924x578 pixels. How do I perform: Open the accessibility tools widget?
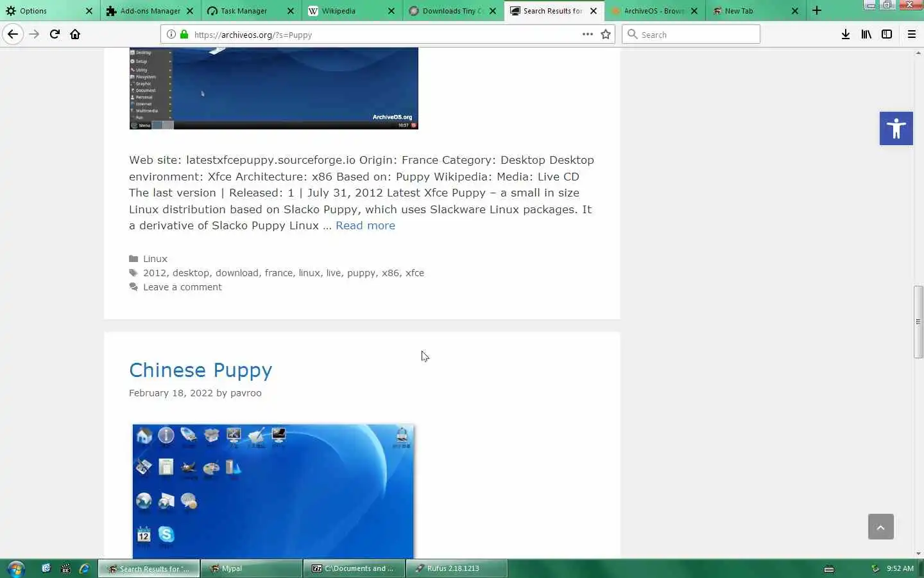(x=896, y=128)
